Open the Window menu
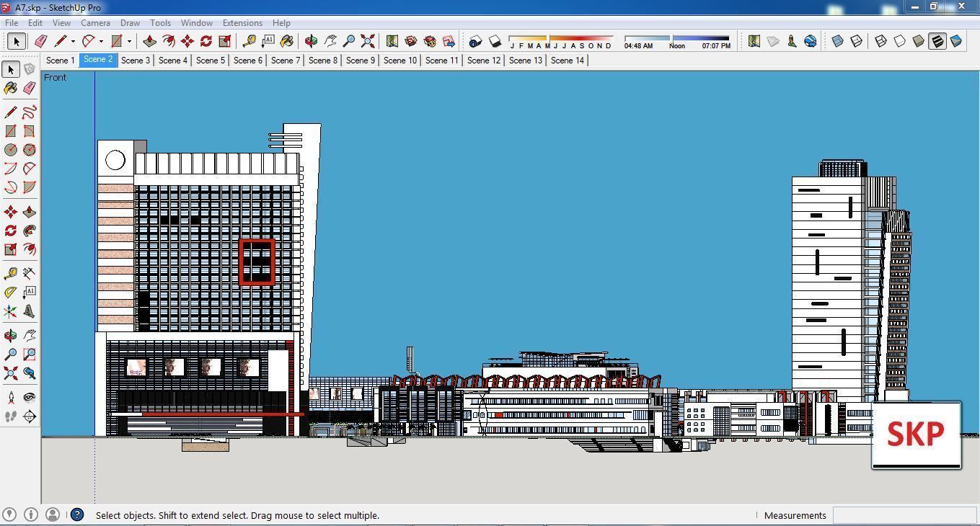 pos(196,23)
